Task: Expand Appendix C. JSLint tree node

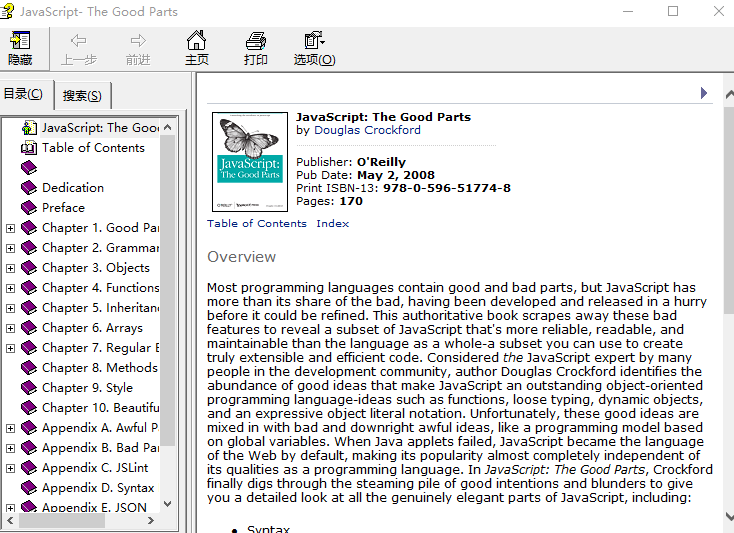Action: pyautogui.click(x=10, y=468)
